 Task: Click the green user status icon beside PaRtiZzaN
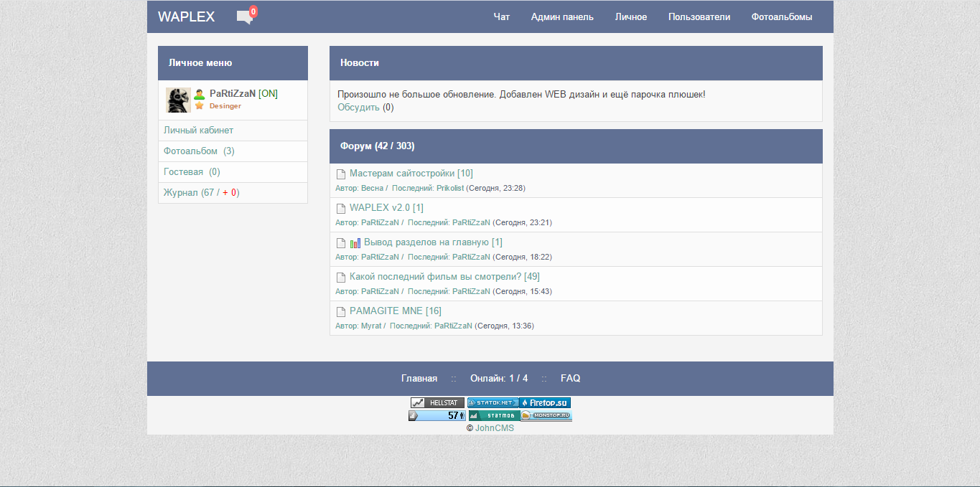click(x=200, y=94)
